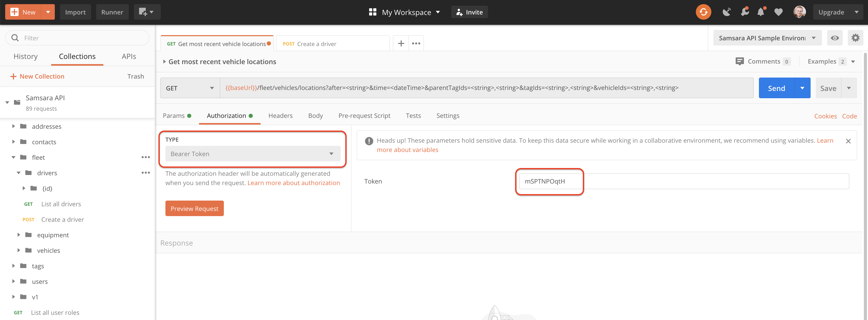Click into the Token input field
This screenshot has height=320, width=868.
(684, 181)
